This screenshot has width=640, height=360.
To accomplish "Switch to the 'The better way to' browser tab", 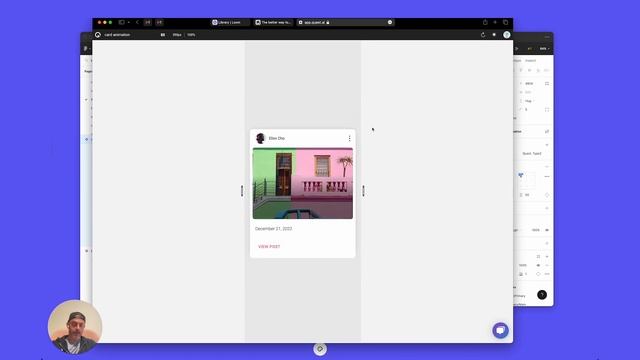I will point(273,22).
